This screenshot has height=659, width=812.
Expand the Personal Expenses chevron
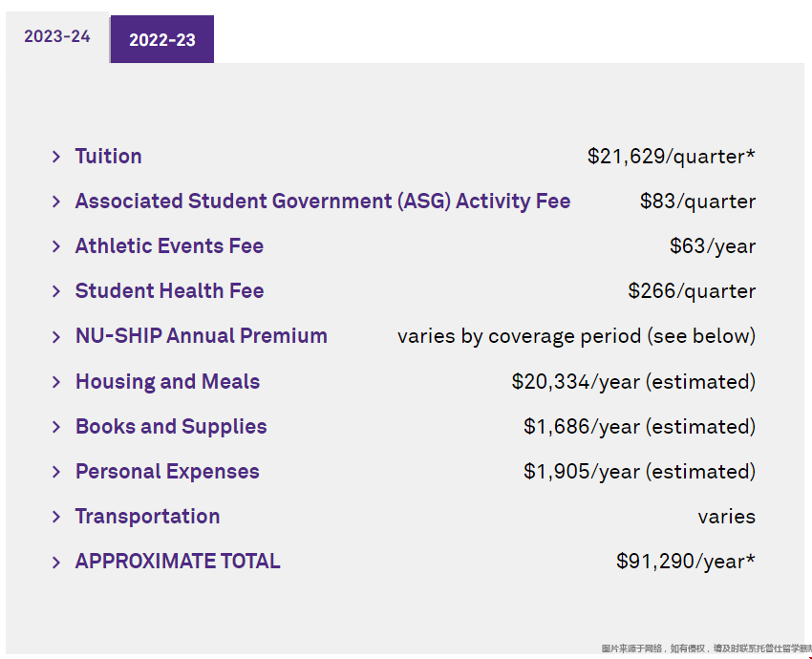point(56,472)
